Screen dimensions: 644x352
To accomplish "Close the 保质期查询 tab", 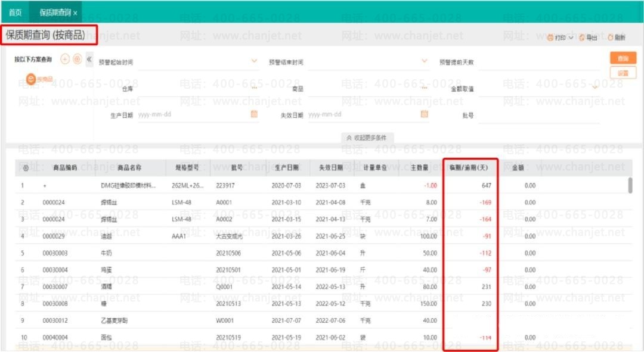I will click(x=75, y=13).
